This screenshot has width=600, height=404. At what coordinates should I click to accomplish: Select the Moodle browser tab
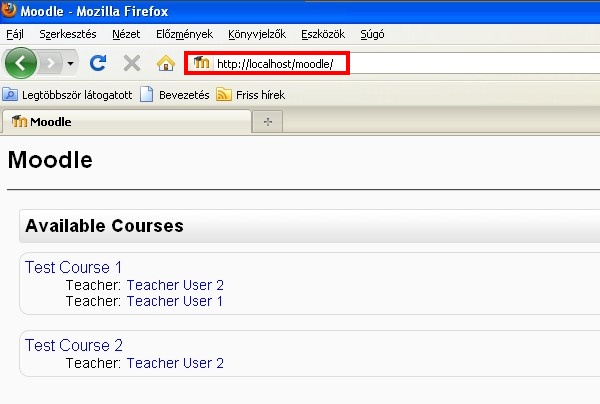pos(126,122)
